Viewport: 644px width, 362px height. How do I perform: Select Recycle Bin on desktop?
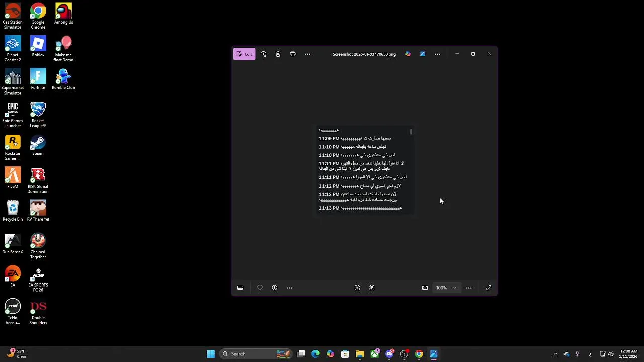click(x=13, y=211)
